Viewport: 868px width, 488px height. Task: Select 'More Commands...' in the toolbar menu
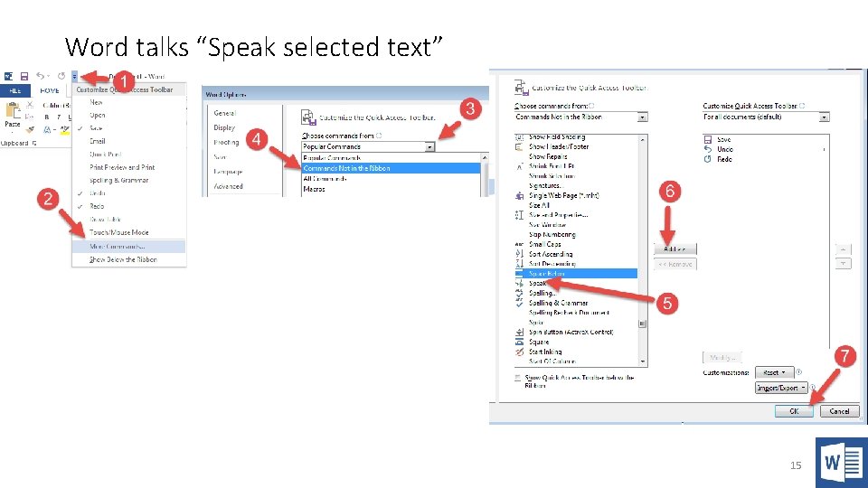tap(128, 246)
